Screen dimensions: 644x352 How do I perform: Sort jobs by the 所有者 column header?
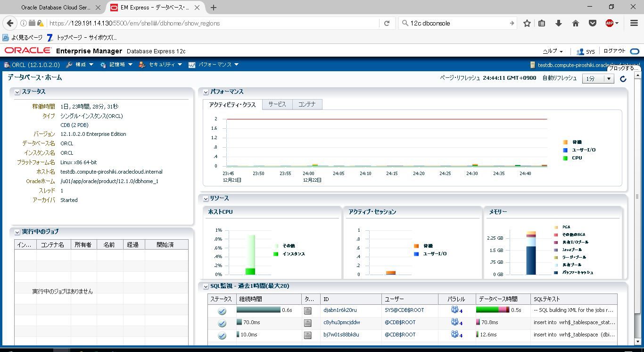[83, 244]
